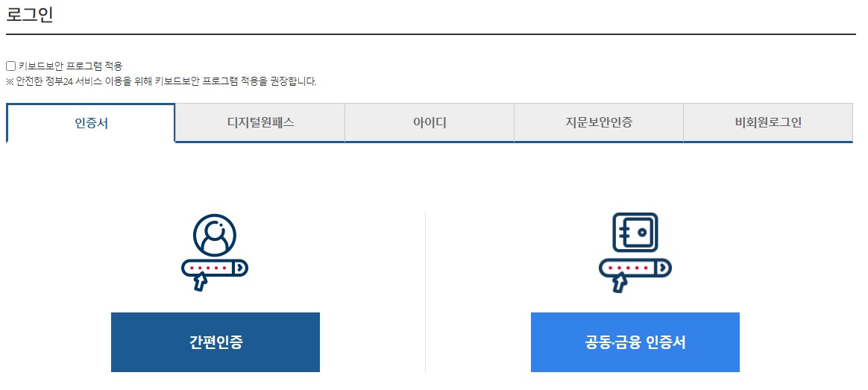This screenshot has height=390, width=868.
Task: Click the arrow cursor graphic in the 간편인증 icon
Action: pyautogui.click(x=201, y=282)
